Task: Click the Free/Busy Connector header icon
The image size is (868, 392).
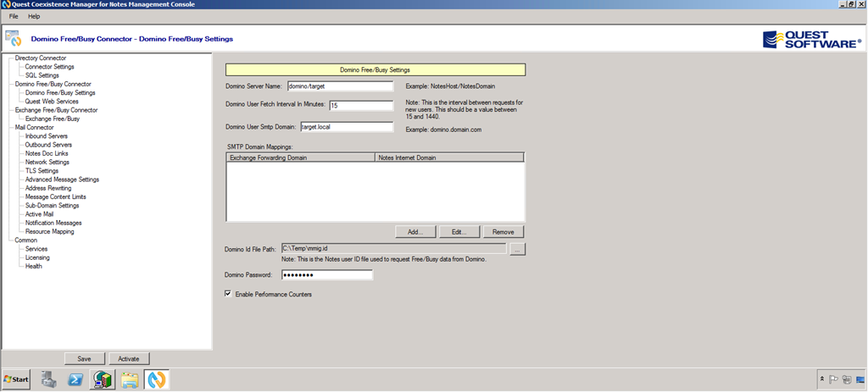Action: pos(14,39)
